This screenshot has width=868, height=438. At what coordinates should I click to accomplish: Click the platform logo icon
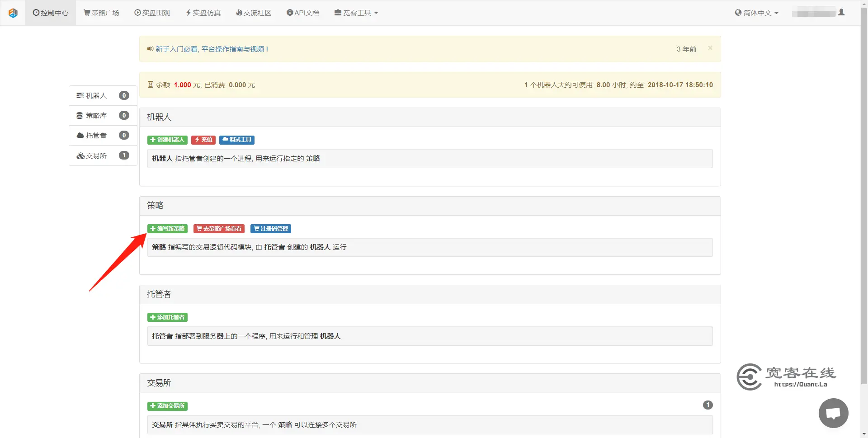click(x=13, y=13)
